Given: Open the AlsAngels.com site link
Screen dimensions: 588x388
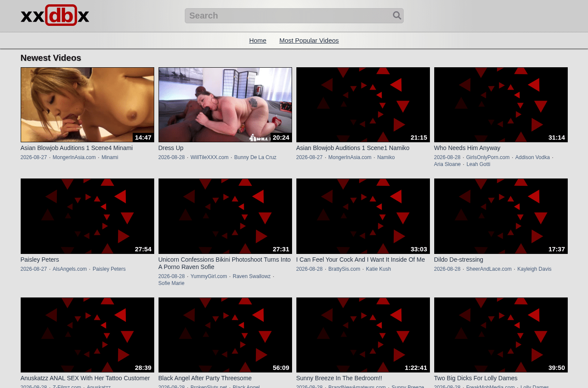Looking at the screenshot, I should coord(70,269).
